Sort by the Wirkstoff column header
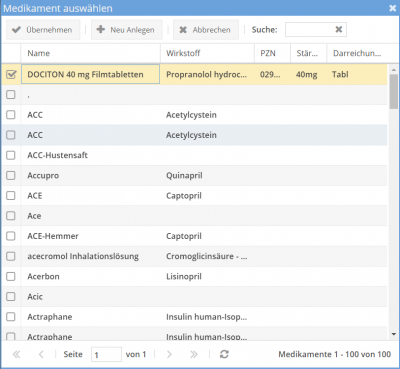 [207, 53]
